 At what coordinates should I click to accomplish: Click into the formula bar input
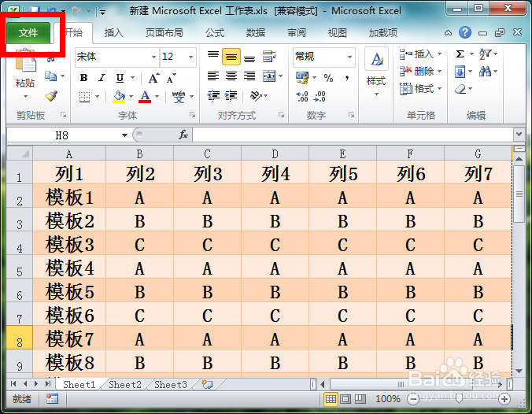point(353,135)
